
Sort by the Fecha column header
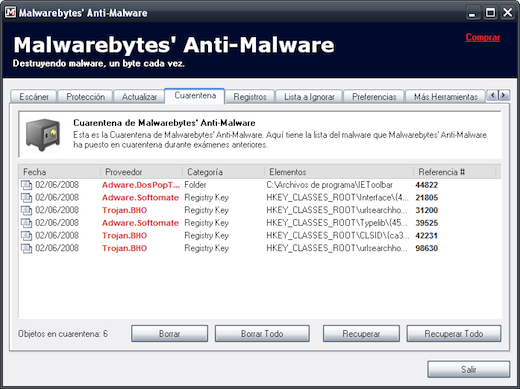click(x=59, y=172)
